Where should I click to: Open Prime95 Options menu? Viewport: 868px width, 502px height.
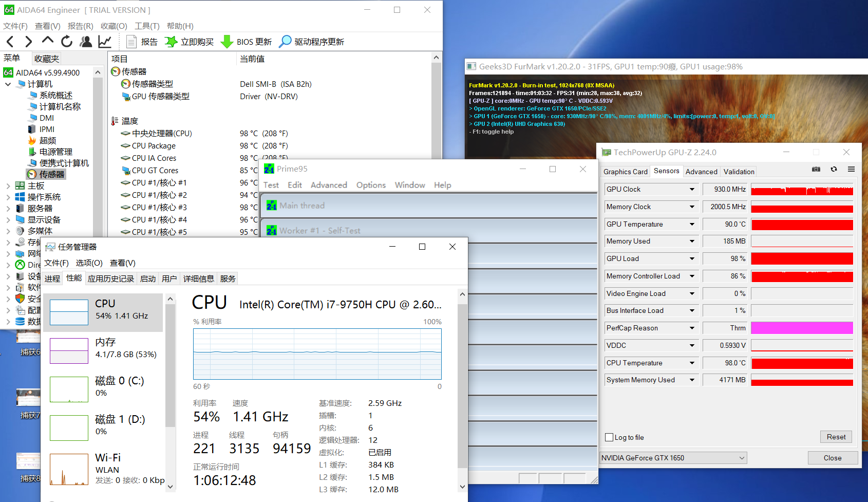click(x=371, y=185)
